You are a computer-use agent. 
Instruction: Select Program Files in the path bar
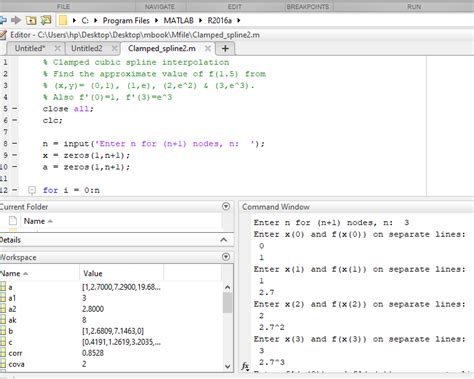tap(126, 21)
